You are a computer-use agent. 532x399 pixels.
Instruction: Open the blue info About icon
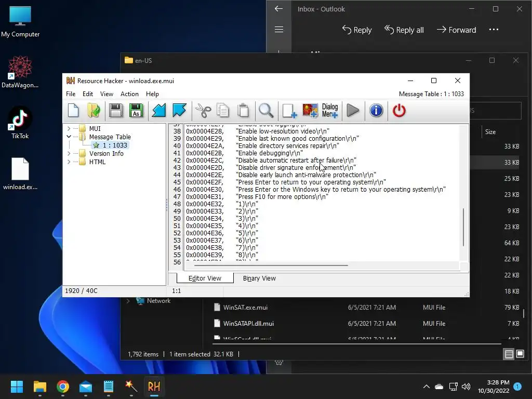tap(376, 111)
